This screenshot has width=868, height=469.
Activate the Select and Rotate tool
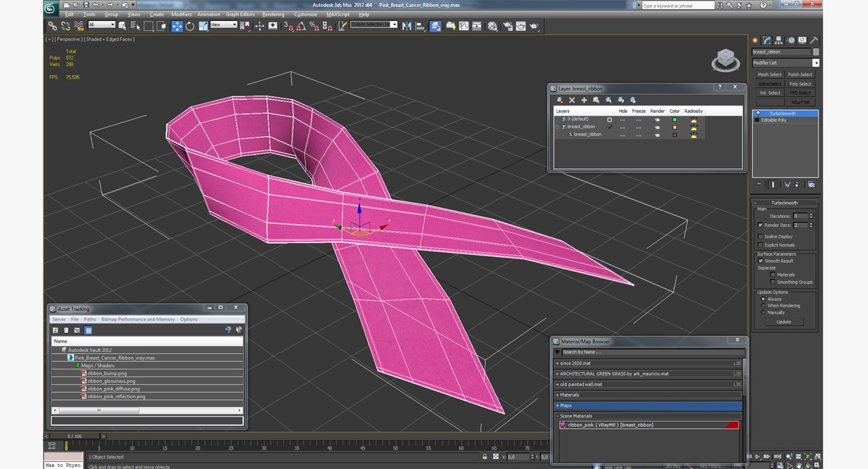(x=190, y=26)
